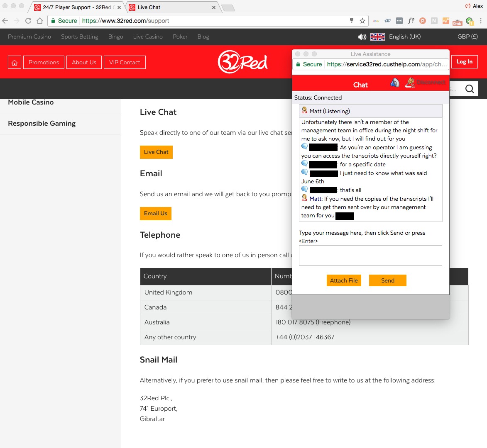
Task: Open the 0mb memory extension icon
Action: (457, 22)
